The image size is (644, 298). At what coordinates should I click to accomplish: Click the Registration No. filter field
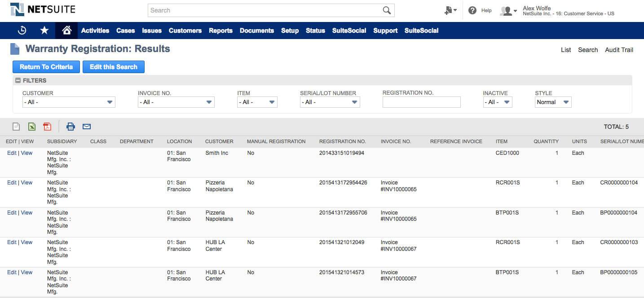[x=422, y=102]
